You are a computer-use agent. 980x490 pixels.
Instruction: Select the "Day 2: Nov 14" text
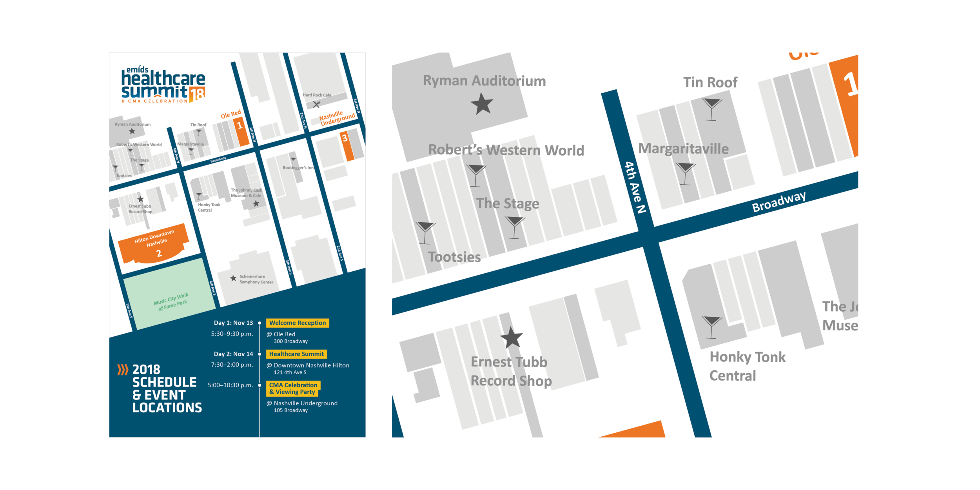point(233,354)
